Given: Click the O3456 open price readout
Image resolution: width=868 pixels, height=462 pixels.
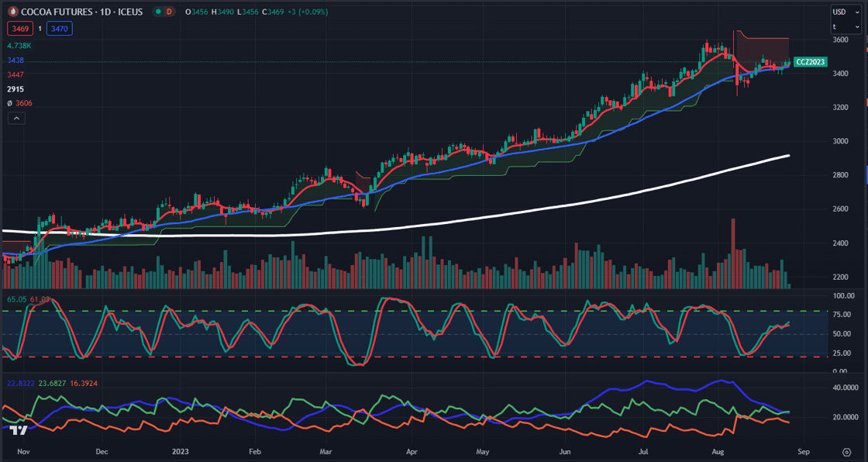Looking at the screenshot, I should [x=197, y=12].
